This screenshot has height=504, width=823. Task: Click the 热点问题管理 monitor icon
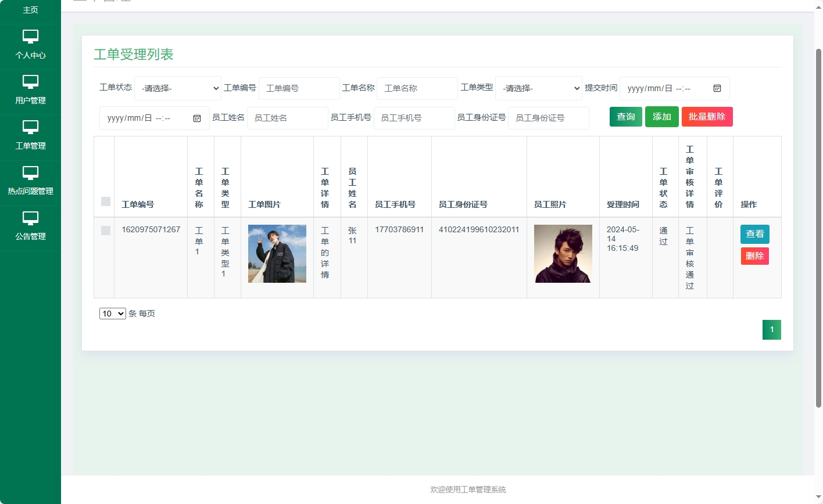click(30, 174)
